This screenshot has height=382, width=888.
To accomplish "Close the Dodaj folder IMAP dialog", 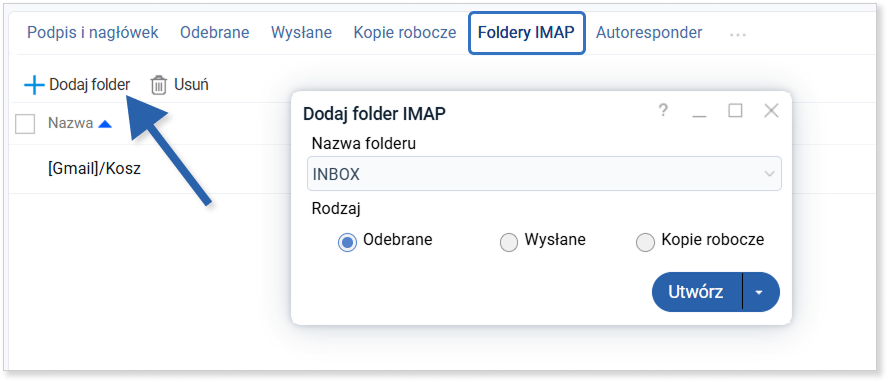I will click(771, 110).
